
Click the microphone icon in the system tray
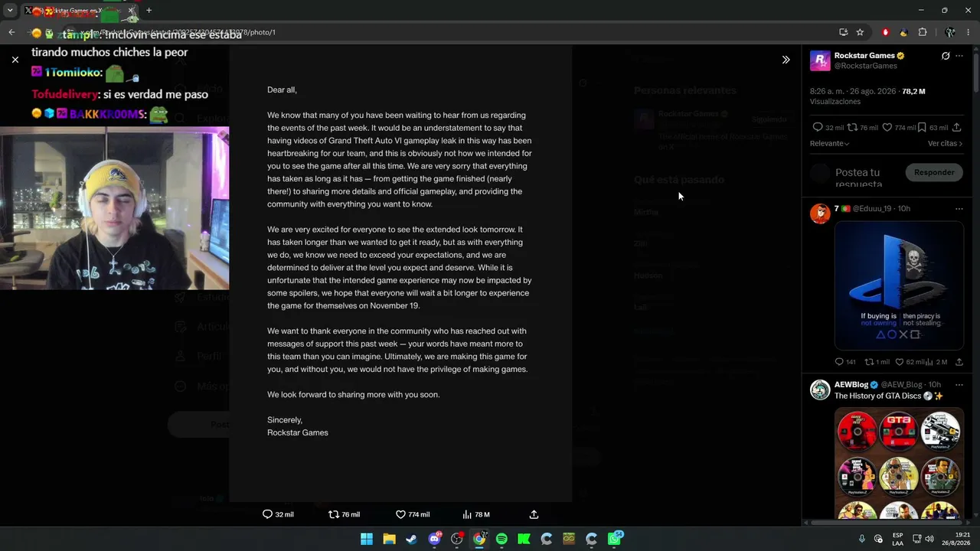coord(862,539)
